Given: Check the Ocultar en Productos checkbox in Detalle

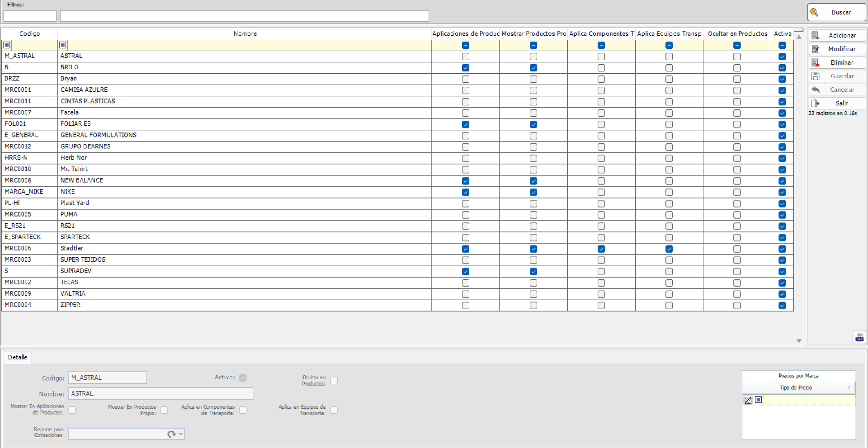Looking at the screenshot, I should click(x=334, y=381).
